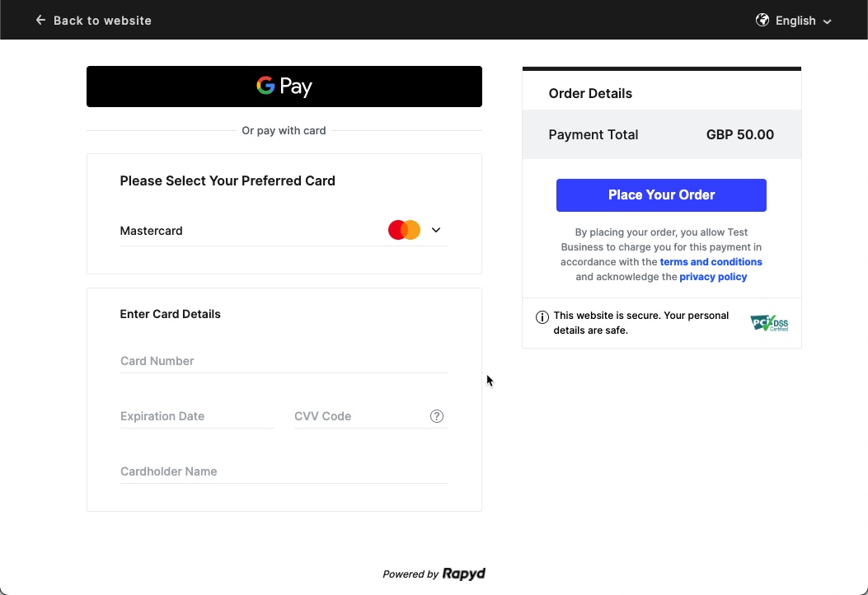Click the CVV help question mark icon
The width and height of the screenshot is (868, 595).
click(x=437, y=416)
